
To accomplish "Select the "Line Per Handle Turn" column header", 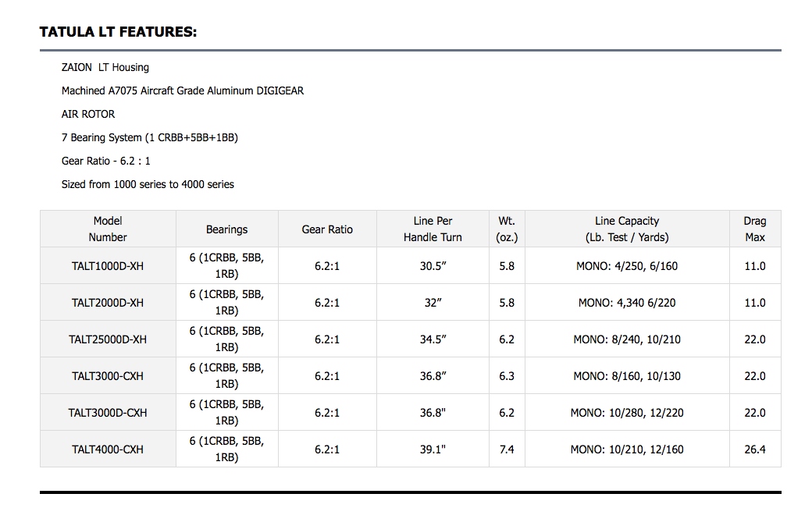I will [x=433, y=229].
